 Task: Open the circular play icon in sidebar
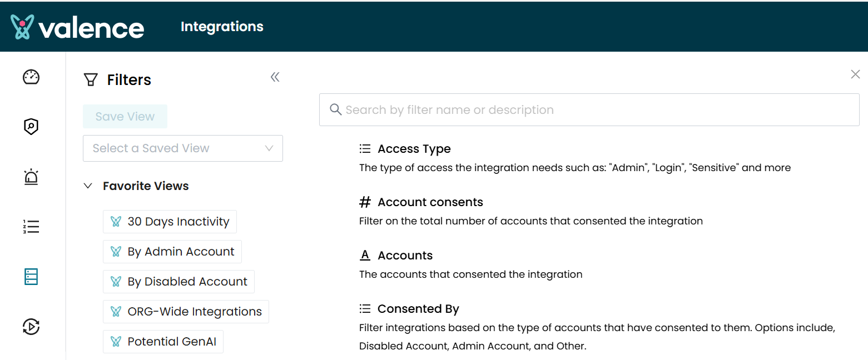pyautogui.click(x=31, y=327)
